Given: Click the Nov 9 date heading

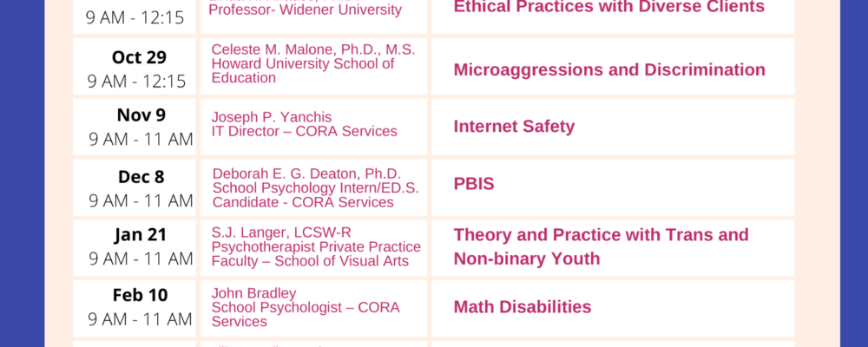Looking at the screenshot, I should coord(141,115).
